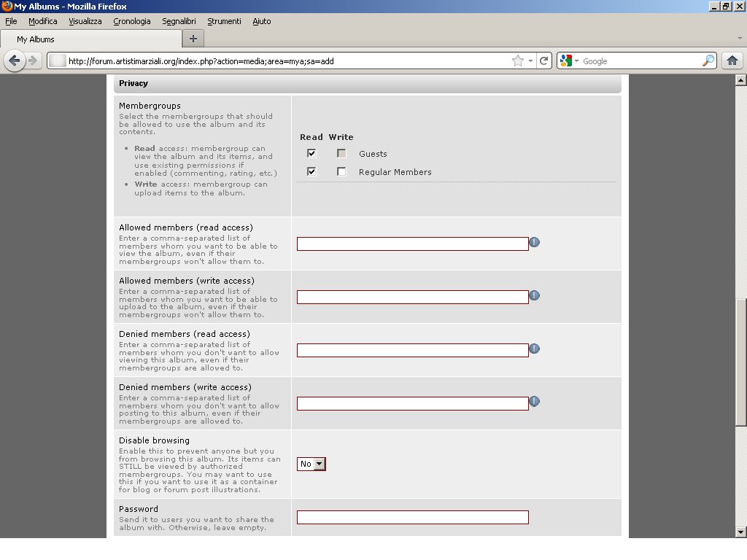
Task: Click the bookmark star icon
Action: pyautogui.click(x=517, y=61)
